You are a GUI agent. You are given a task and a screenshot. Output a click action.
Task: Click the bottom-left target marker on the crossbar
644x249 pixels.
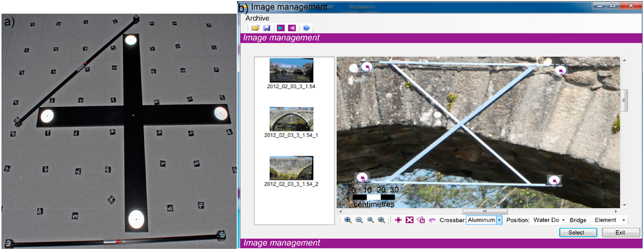362,177
